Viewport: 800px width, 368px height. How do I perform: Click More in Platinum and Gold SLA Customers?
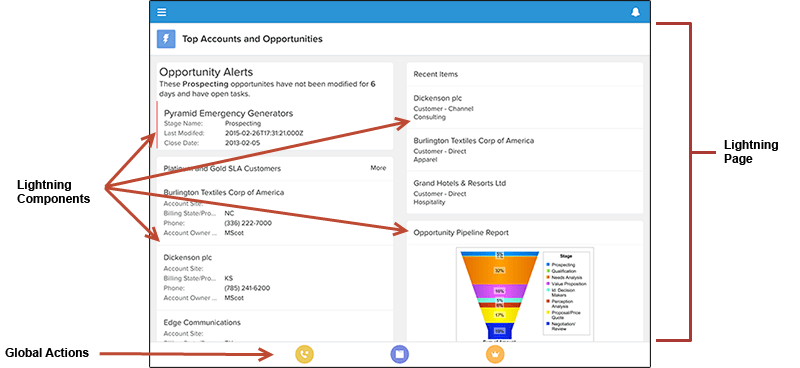378,168
